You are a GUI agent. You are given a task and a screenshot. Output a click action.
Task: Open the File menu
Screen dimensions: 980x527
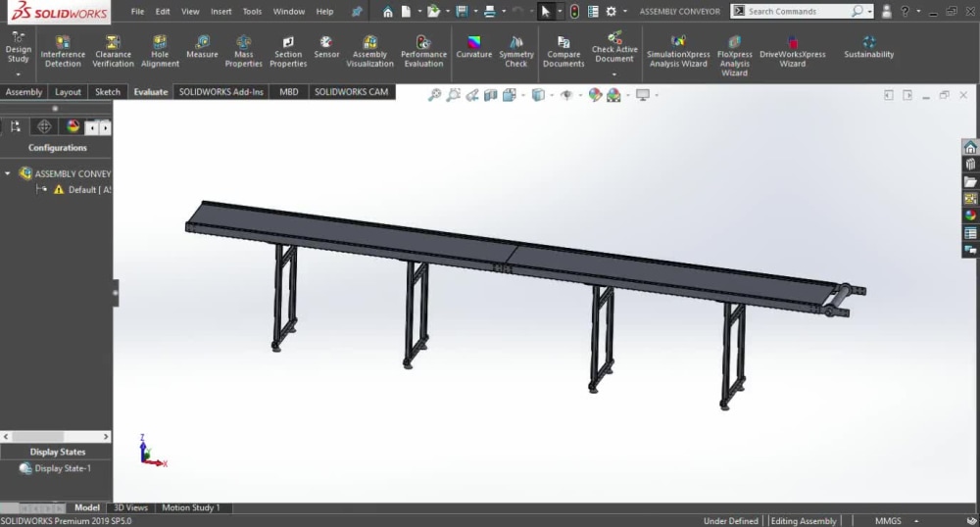137,11
